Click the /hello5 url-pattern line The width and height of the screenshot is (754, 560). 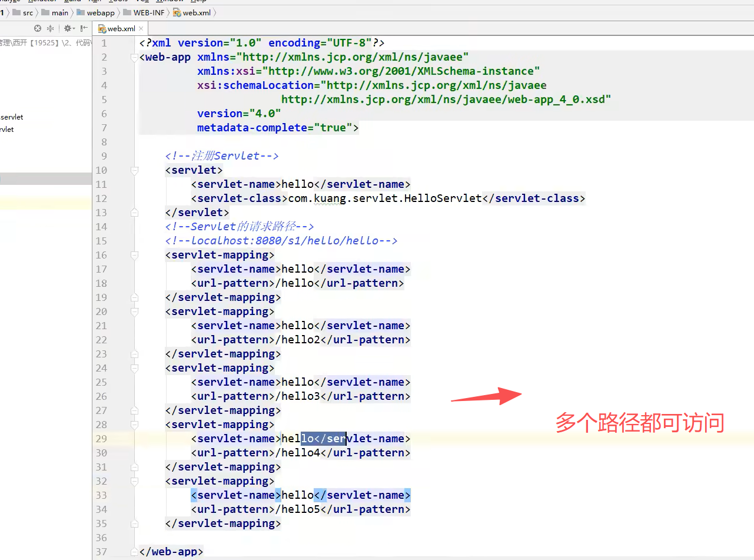[301, 509]
